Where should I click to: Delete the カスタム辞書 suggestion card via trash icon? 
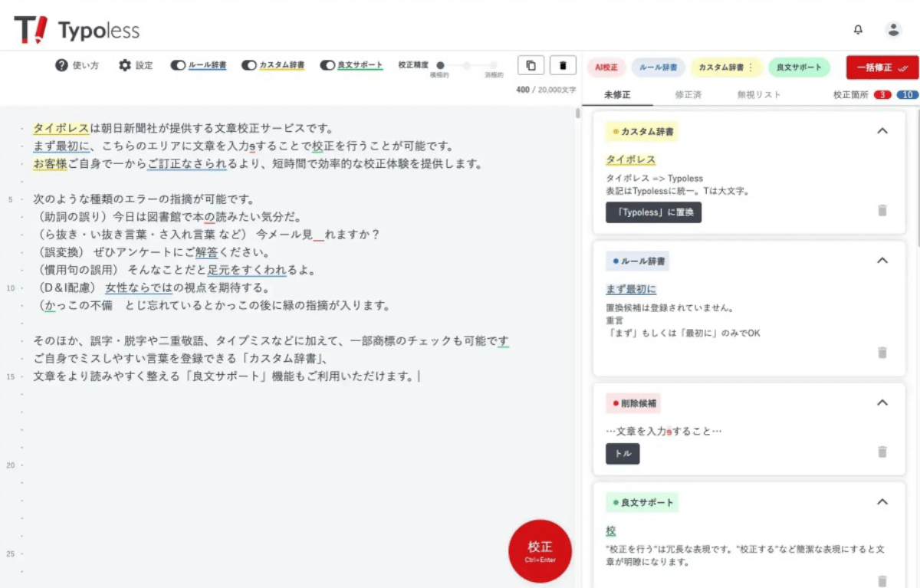882,210
